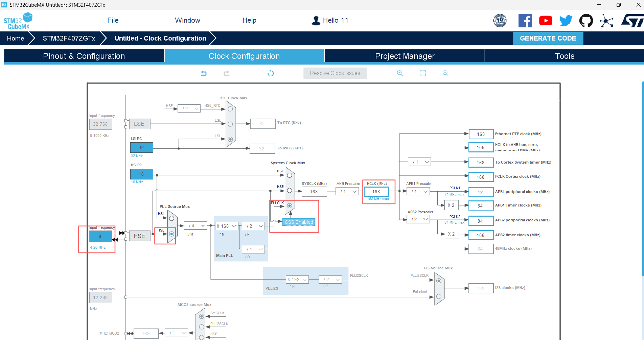Open the AHB Prescaler dropdown
644x340 pixels.
tap(347, 191)
